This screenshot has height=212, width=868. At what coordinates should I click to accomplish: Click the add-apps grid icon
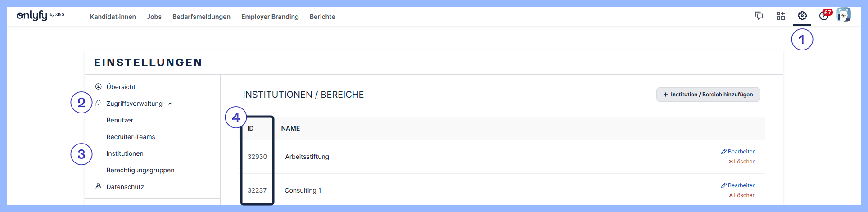coord(781,16)
